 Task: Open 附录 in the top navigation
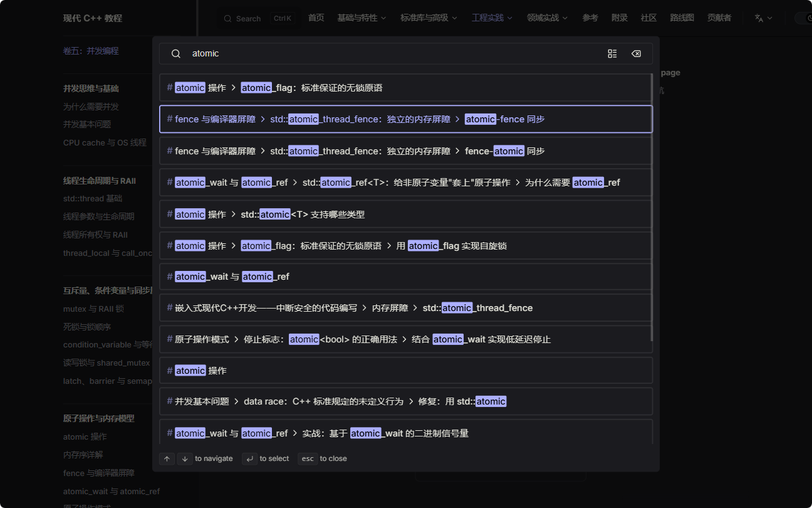(620, 18)
